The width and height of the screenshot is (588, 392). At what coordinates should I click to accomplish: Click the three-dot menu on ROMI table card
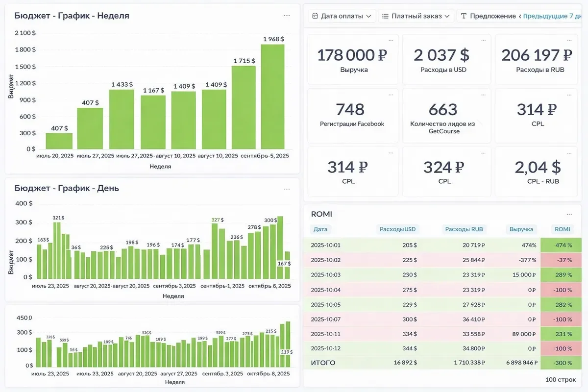click(569, 215)
